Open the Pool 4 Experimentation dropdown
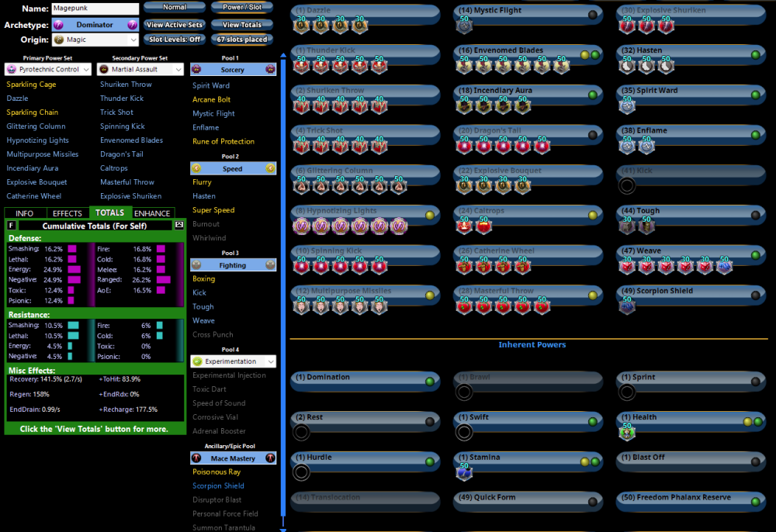 pos(270,361)
